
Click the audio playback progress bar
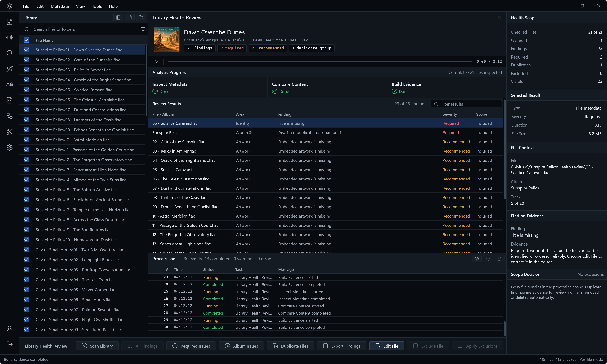click(x=320, y=61)
